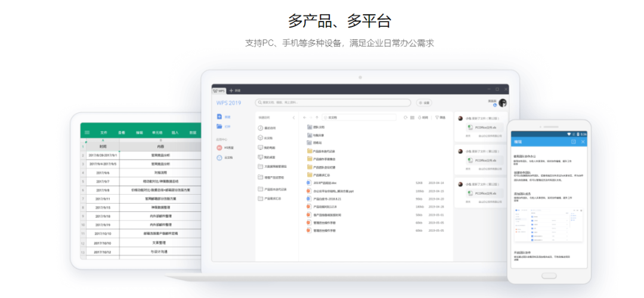Viewport: 644px width, 298px height.
Task: Open the 插入 menu in spreadsheet toolbar
Action: click(175, 133)
